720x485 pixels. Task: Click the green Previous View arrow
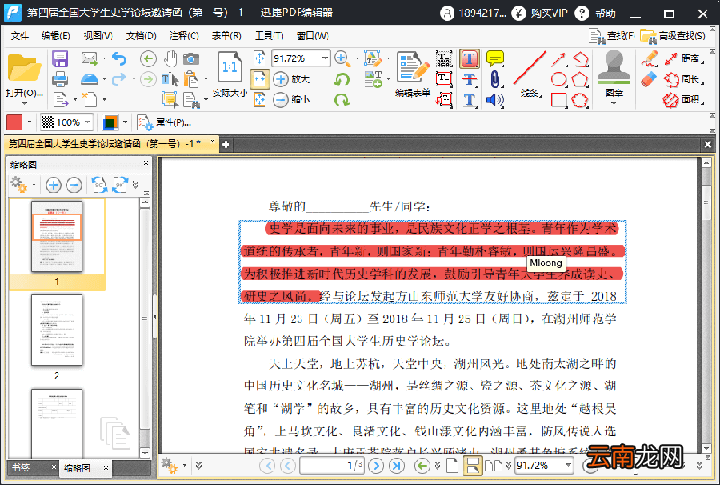click(148, 59)
